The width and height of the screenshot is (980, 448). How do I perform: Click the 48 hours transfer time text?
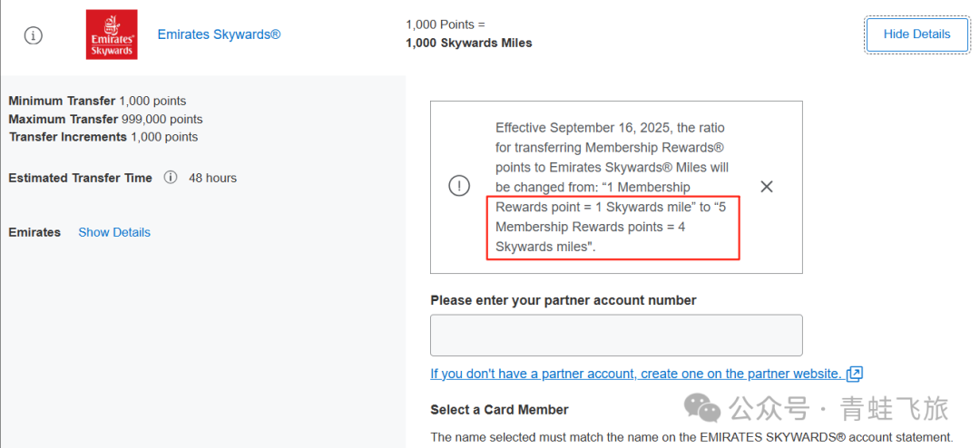212,178
